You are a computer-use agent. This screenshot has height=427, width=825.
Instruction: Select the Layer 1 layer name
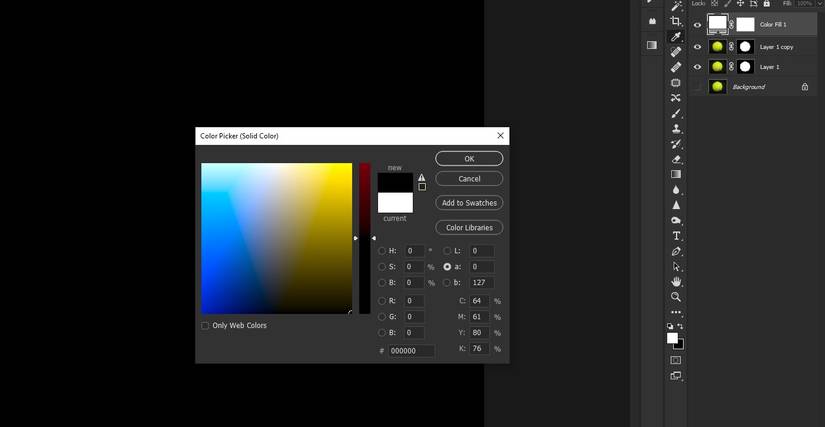tap(769, 67)
